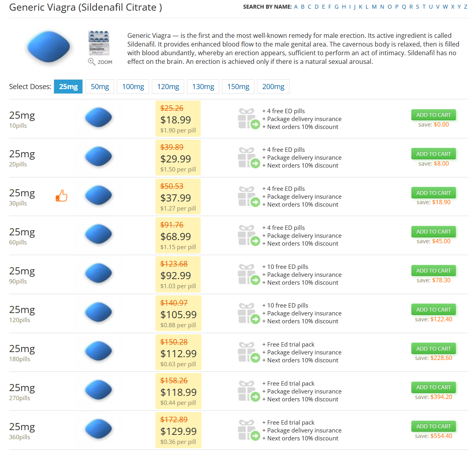The height and width of the screenshot is (453, 476).
Task: Add the 360pills package to cart
Action: point(433,426)
